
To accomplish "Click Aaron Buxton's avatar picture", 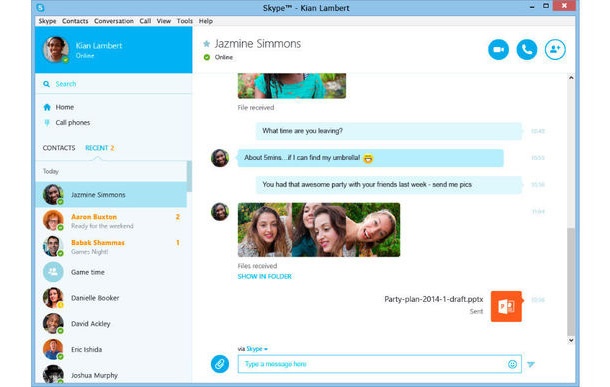I will 53,220.
